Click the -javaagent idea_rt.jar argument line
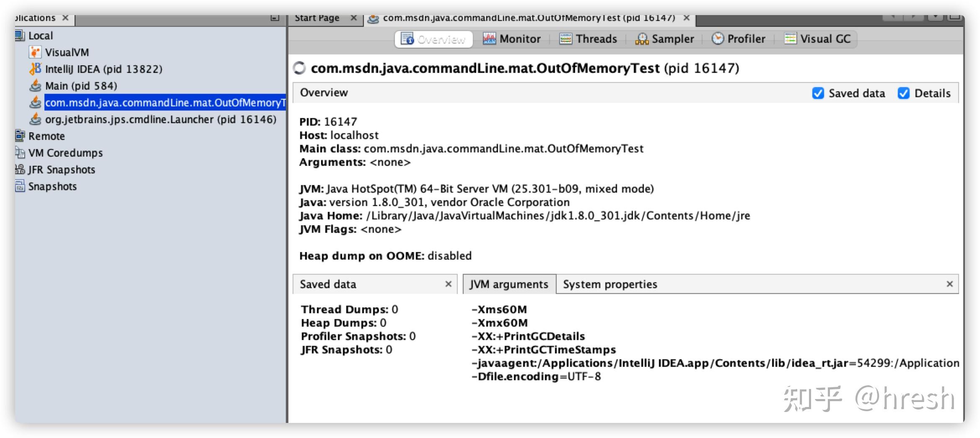 tap(715, 363)
